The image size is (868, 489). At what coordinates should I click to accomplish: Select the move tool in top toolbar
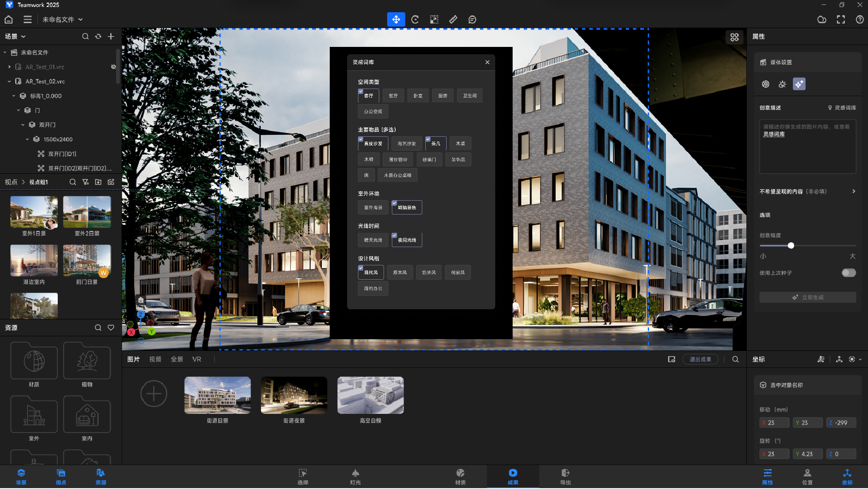(x=396, y=20)
